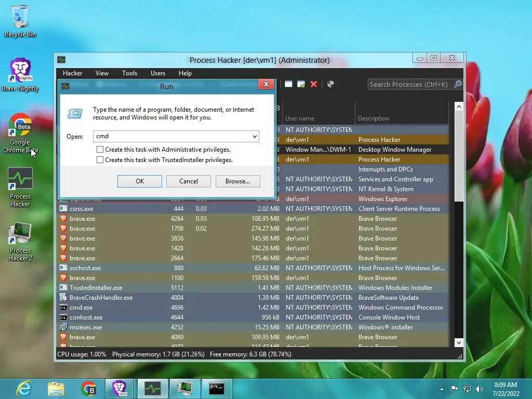Select Google Chrome Beta desktop shortcut
This screenshot has height=399, width=532.
coord(20,133)
